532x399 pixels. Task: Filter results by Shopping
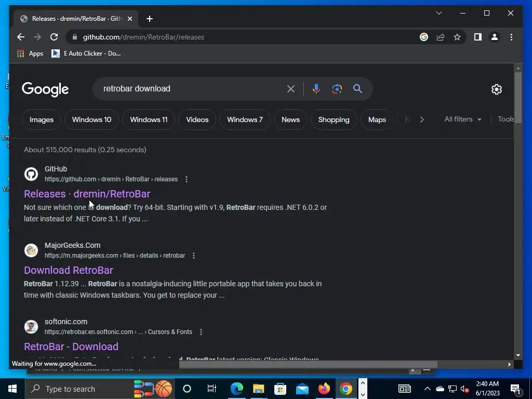(x=334, y=119)
